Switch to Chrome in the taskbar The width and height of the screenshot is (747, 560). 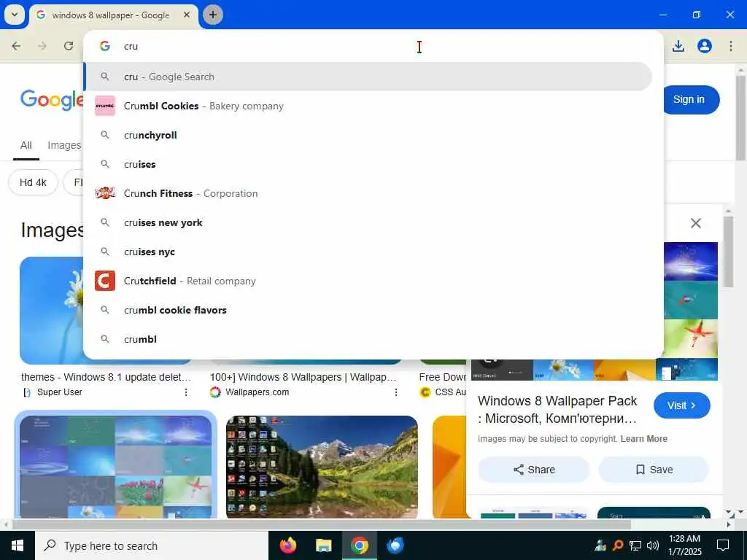359,545
